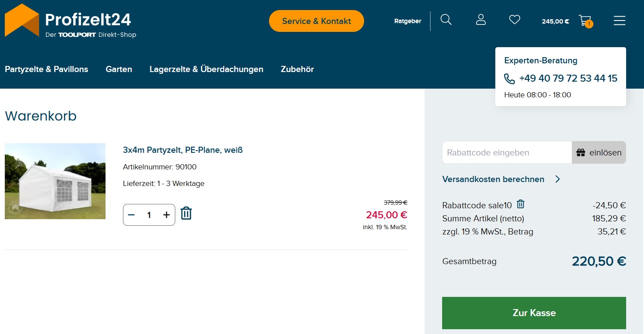Remove the party tent from cart
This screenshot has height=334, width=644.
tap(186, 213)
